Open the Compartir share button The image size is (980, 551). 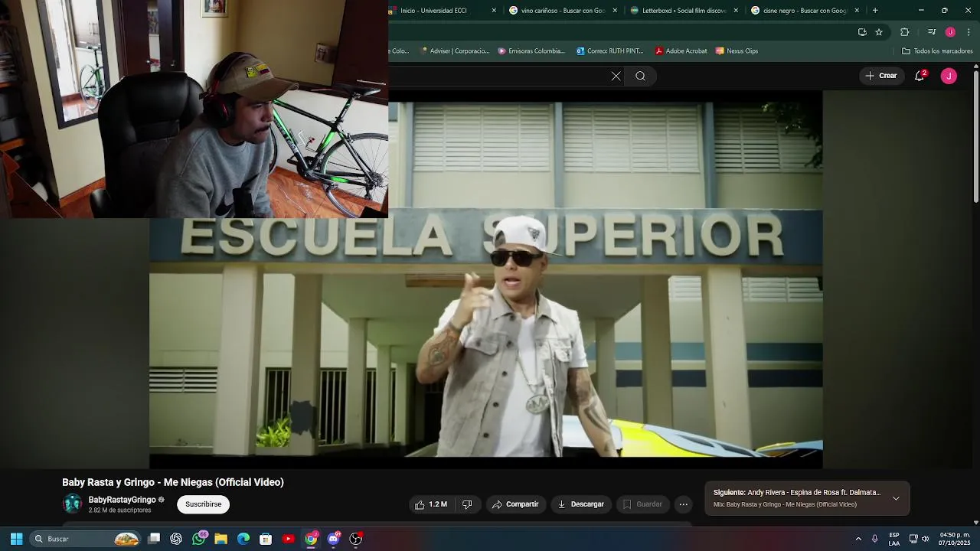pyautogui.click(x=515, y=504)
